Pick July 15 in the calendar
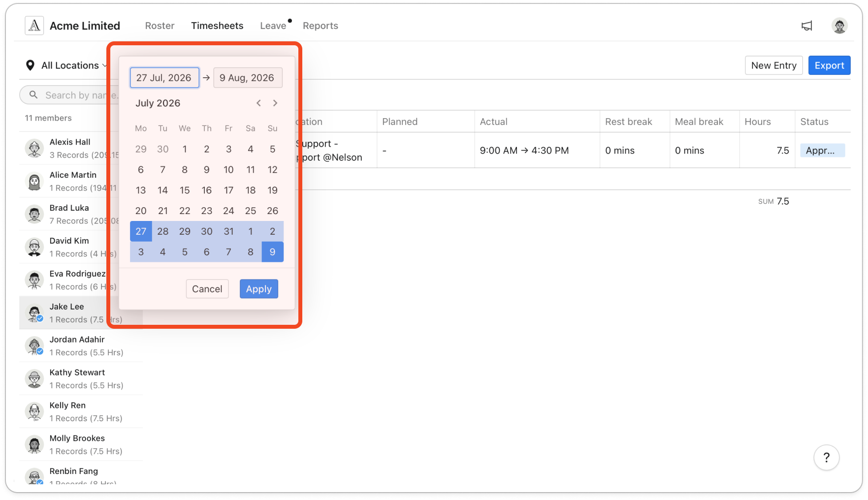Image resolution: width=868 pixels, height=500 pixels. (185, 190)
